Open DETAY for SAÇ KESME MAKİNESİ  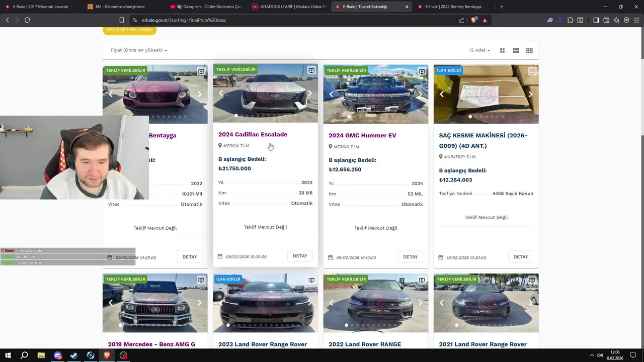point(521,257)
